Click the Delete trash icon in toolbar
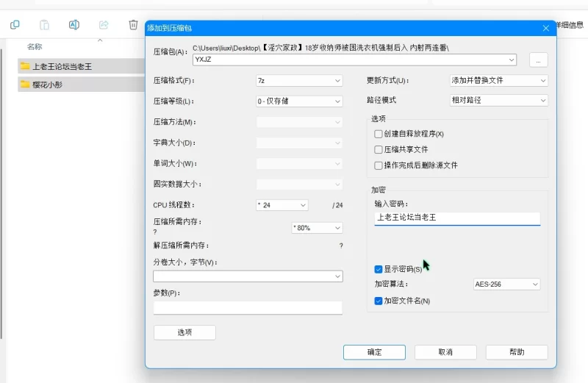This screenshot has width=588, height=383. click(133, 25)
